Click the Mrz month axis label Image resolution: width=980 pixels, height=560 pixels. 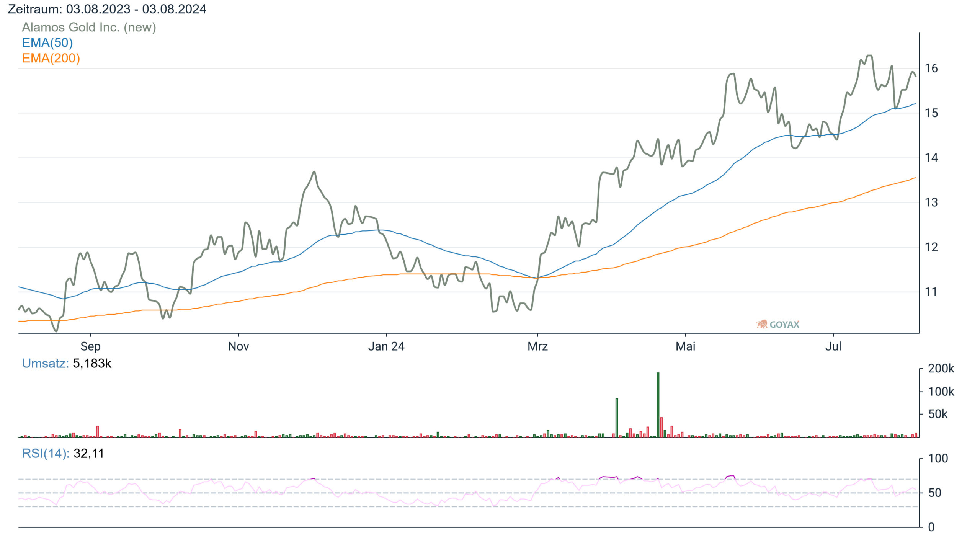pos(537,346)
